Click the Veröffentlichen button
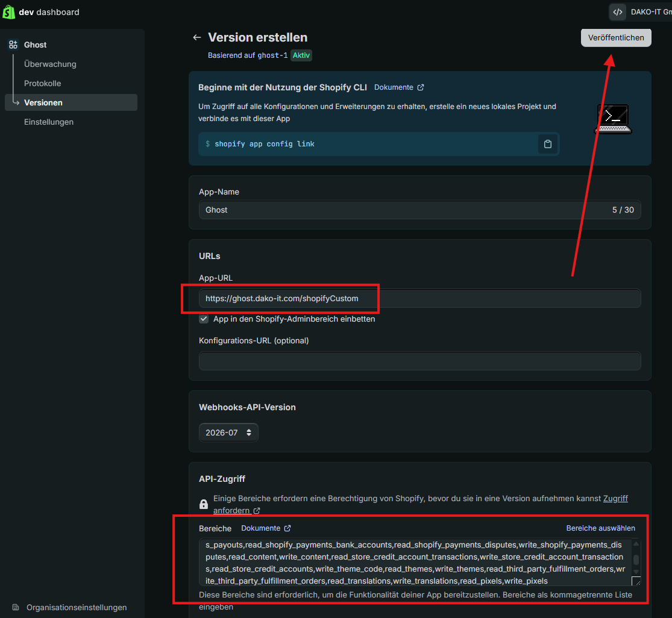672x618 pixels. [x=616, y=38]
